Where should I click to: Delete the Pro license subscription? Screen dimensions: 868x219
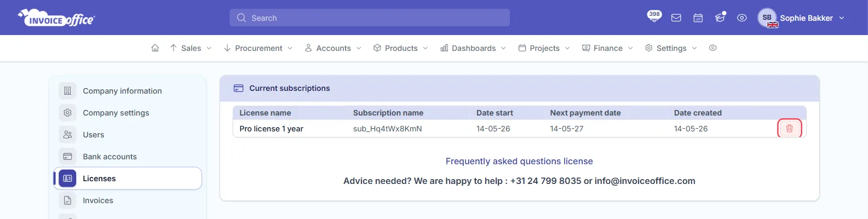click(x=789, y=129)
